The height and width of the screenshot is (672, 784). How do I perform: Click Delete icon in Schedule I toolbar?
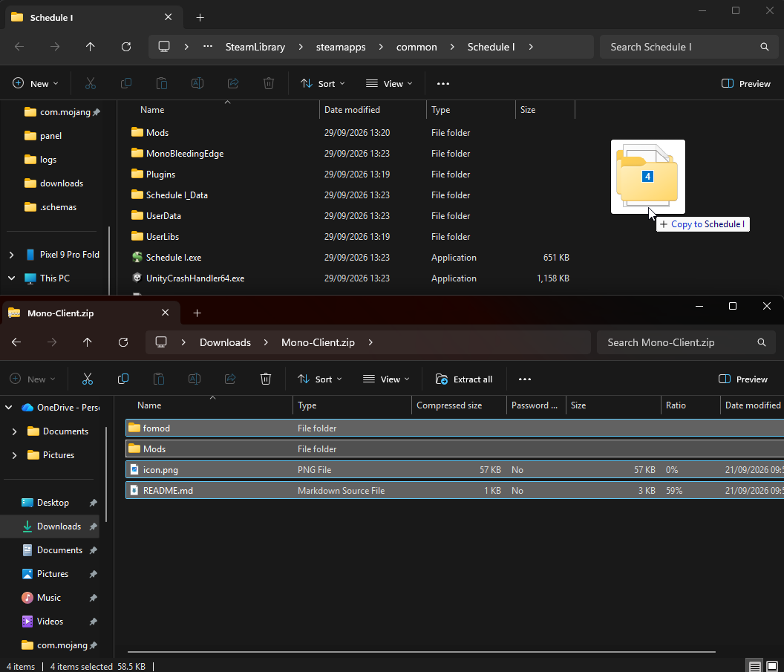click(x=269, y=83)
